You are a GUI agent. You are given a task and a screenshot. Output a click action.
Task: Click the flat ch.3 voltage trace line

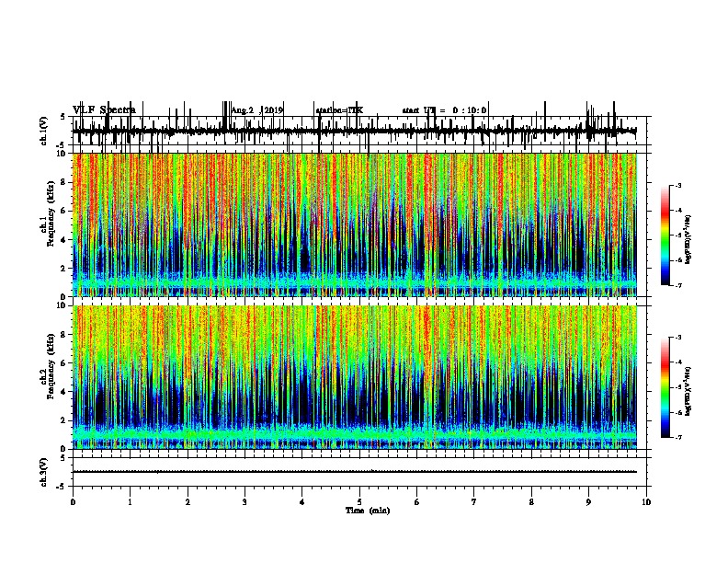tap(354, 472)
